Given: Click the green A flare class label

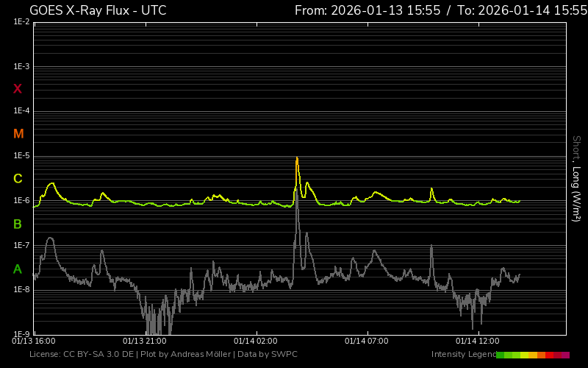Looking at the screenshot, I should 18,269.
